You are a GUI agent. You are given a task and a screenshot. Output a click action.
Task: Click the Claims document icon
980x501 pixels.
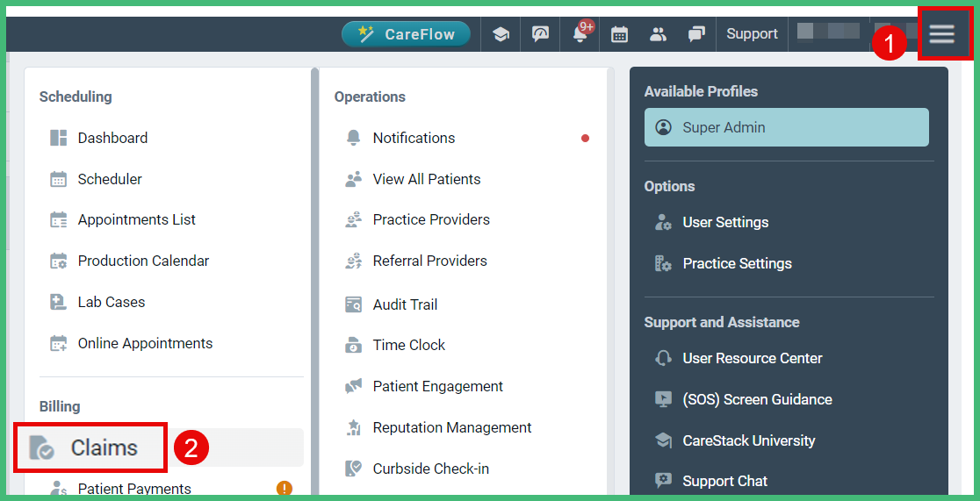click(x=42, y=447)
